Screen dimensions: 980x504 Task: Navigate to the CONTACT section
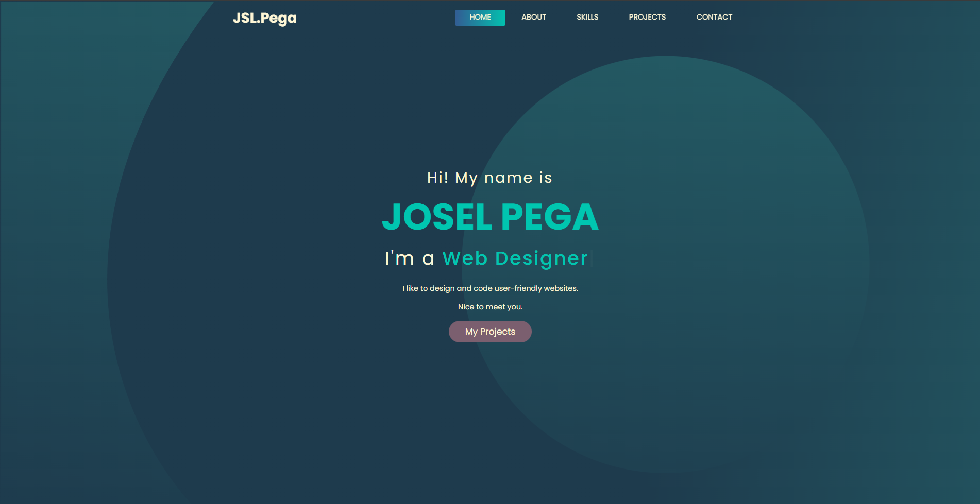click(714, 18)
